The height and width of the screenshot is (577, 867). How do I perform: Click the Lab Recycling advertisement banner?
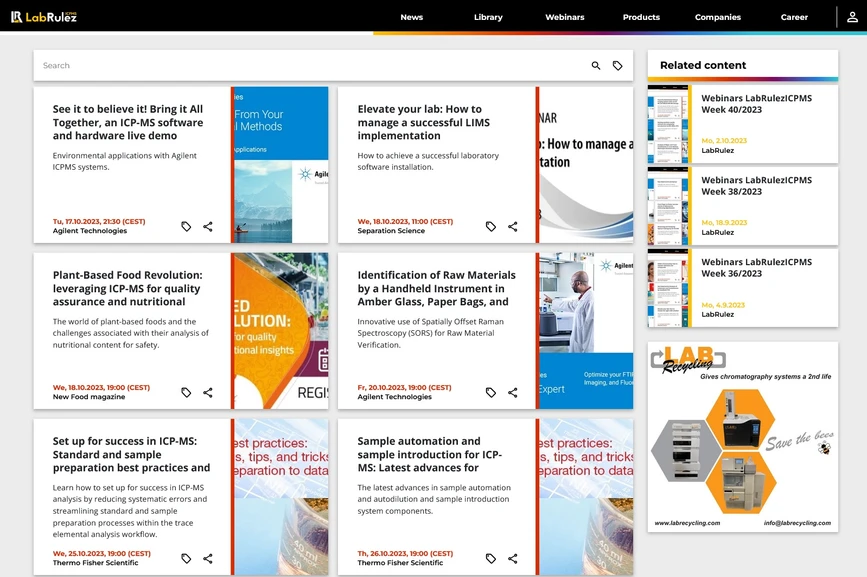point(743,437)
